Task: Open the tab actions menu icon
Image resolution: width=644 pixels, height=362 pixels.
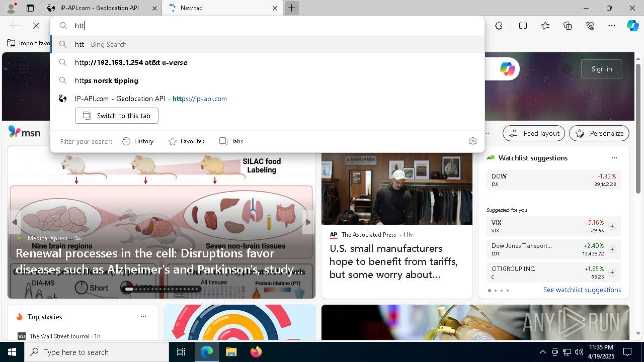Action: [x=30, y=8]
